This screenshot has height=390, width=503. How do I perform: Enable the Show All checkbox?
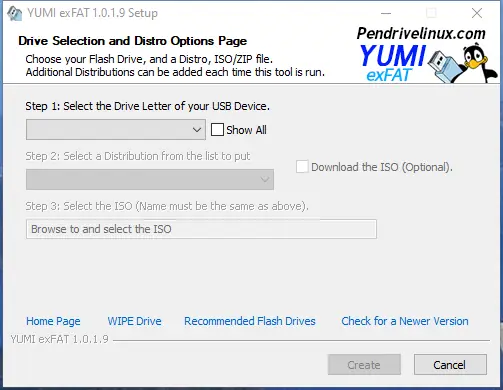click(x=217, y=130)
